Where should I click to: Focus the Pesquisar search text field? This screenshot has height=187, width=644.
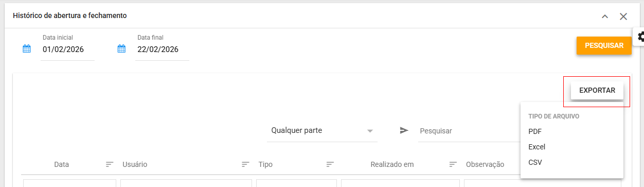[x=469, y=131]
